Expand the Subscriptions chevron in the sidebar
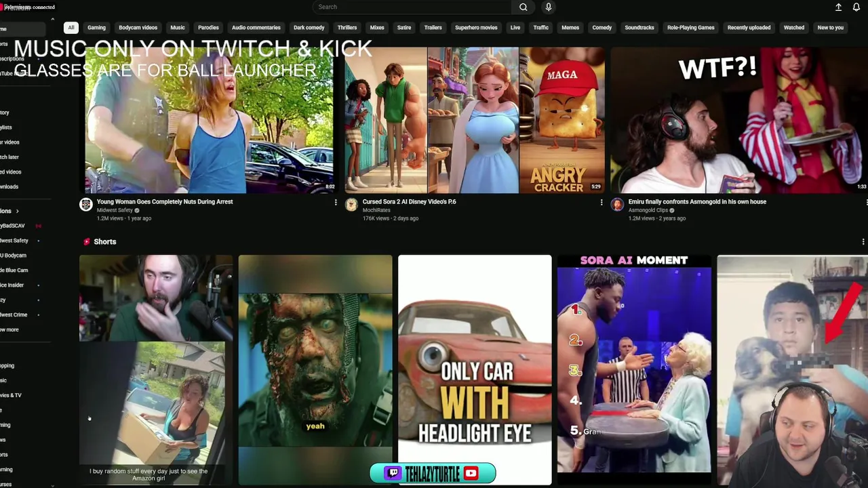 coord(17,211)
